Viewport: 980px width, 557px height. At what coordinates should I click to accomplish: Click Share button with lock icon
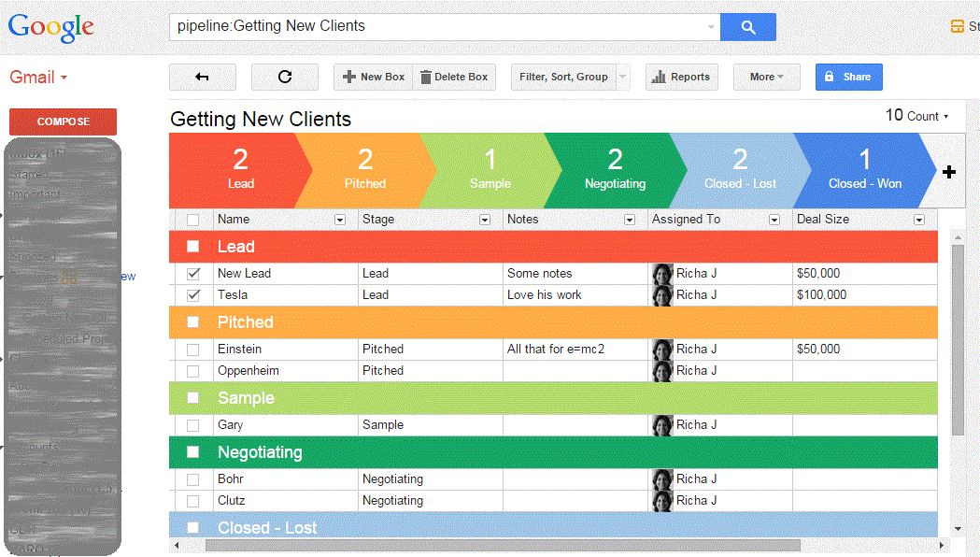[x=848, y=78]
